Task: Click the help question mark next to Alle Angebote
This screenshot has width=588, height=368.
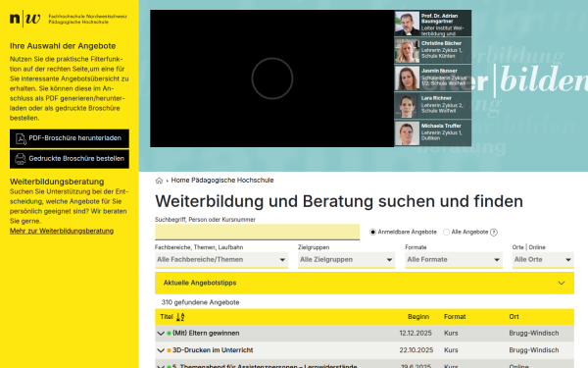Action: [x=494, y=233]
